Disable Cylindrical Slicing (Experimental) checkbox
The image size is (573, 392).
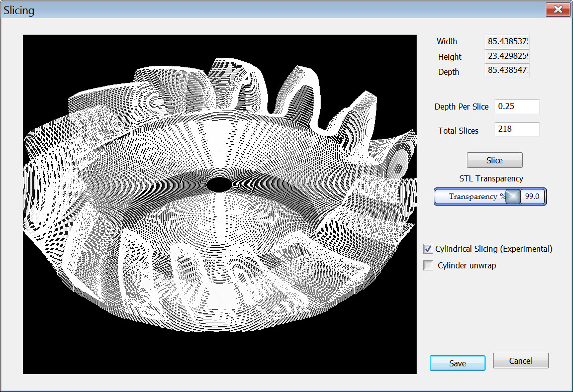coord(428,249)
